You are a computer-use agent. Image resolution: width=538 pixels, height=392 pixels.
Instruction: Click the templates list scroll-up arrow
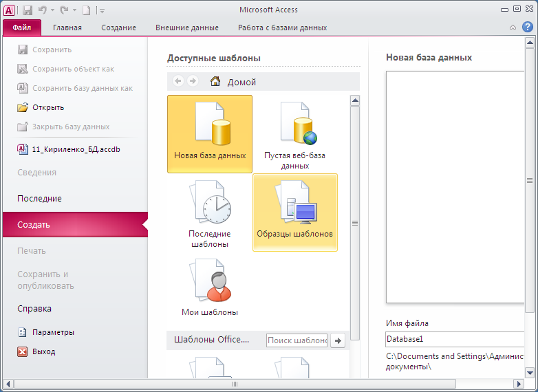[x=355, y=100]
